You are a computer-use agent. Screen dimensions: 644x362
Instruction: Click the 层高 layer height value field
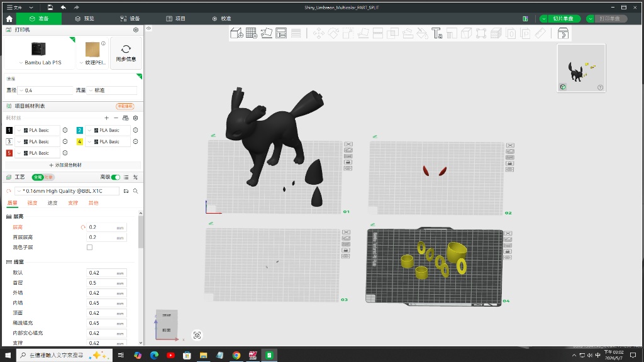(x=106, y=228)
